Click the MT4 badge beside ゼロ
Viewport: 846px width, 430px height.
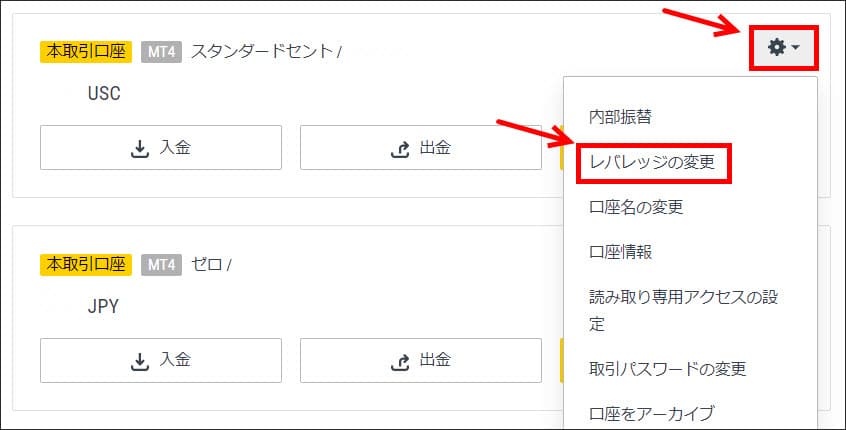click(161, 264)
